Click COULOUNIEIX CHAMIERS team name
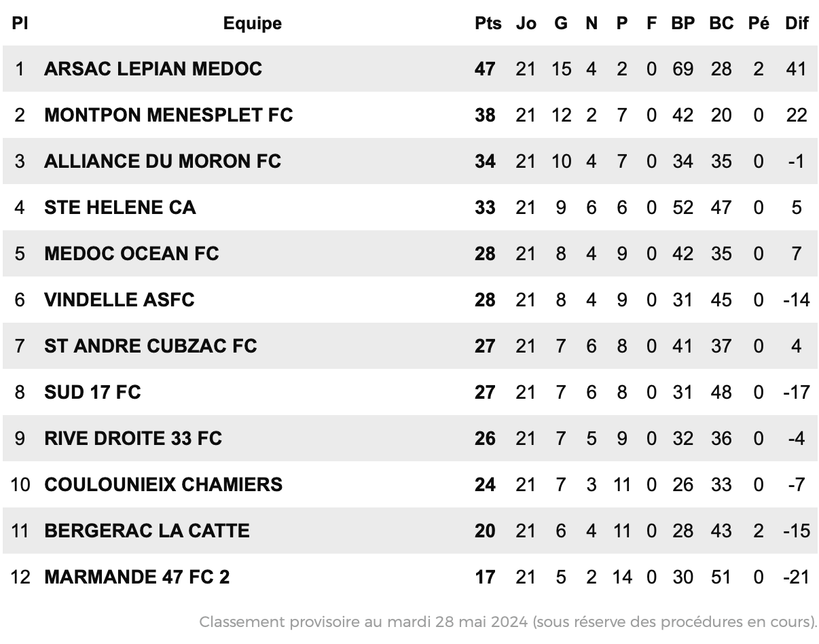Viewport: 819px width, 644px height. [x=164, y=484]
